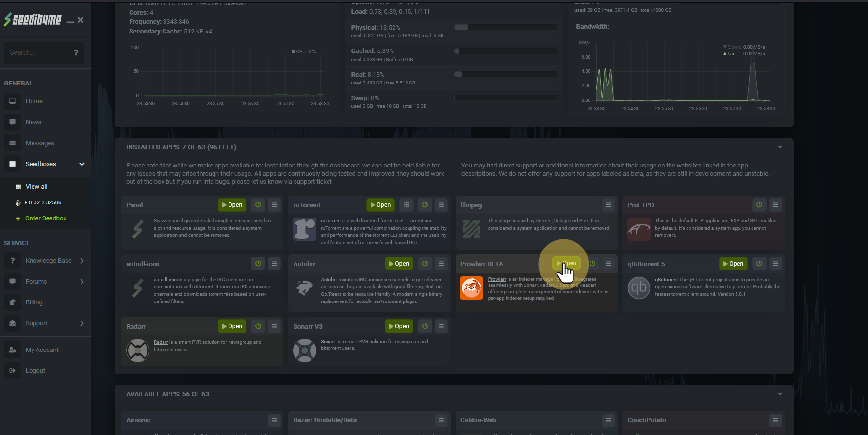Expand the Support submenu arrow
This screenshot has width=868, height=435.
pyautogui.click(x=82, y=323)
